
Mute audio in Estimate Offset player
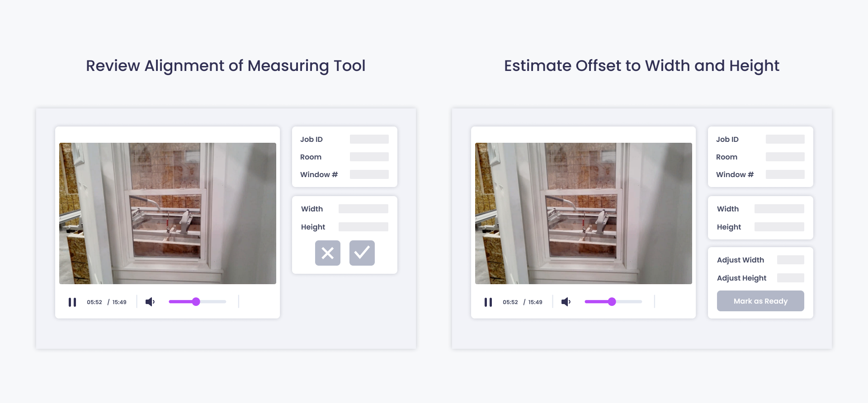(x=566, y=302)
